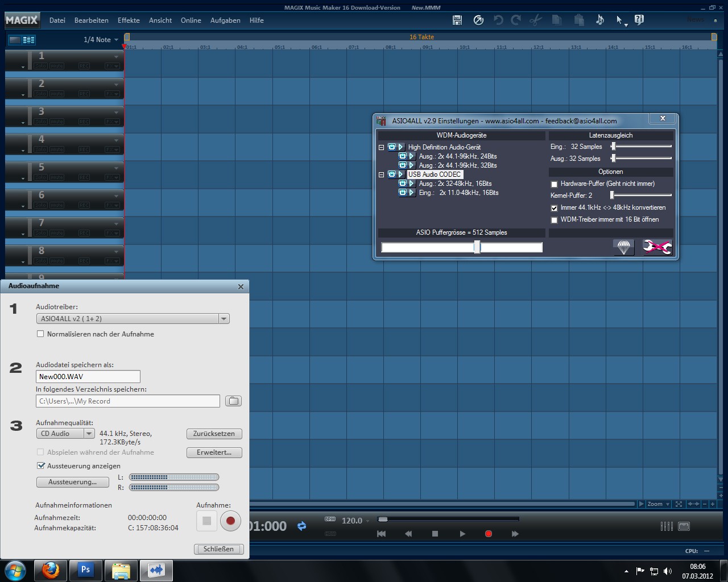Click the Erweitert... button
Screen dimensions: 728x582
pyautogui.click(x=214, y=452)
